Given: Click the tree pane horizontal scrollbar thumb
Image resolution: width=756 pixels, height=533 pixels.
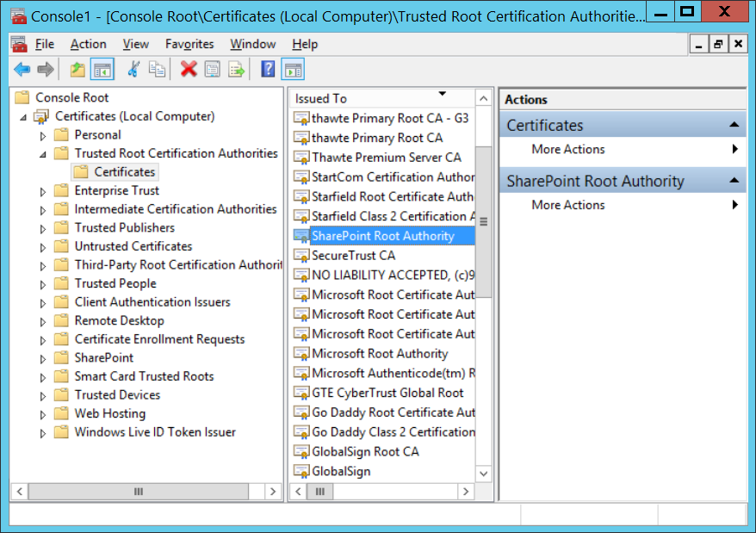Looking at the screenshot, I should pyautogui.click(x=139, y=492).
